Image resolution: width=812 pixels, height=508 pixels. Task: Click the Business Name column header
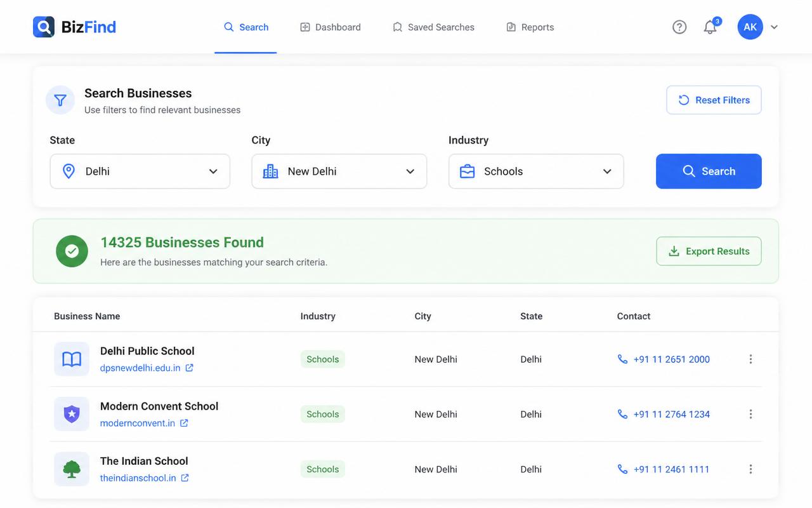(x=87, y=316)
